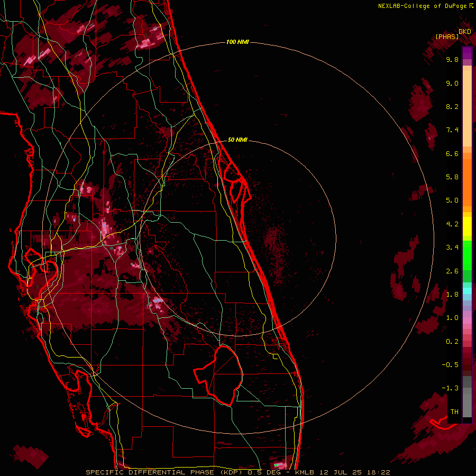Click the 9.0 value on the legend

point(452,83)
